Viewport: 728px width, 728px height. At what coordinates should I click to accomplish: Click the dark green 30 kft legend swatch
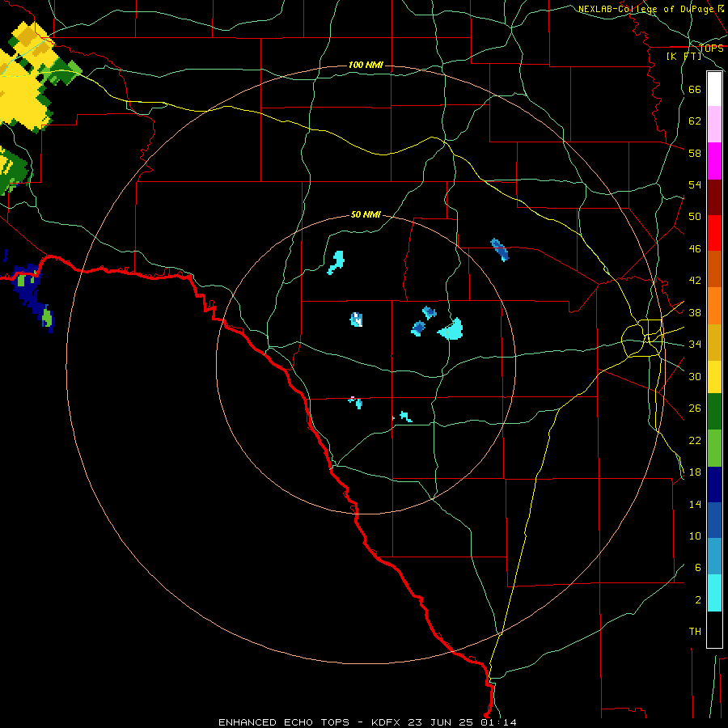click(x=714, y=412)
